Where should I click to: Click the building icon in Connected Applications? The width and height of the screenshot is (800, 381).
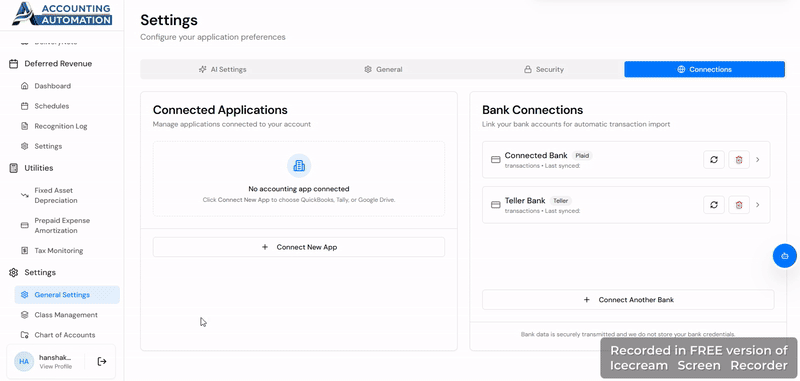(x=299, y=166)
